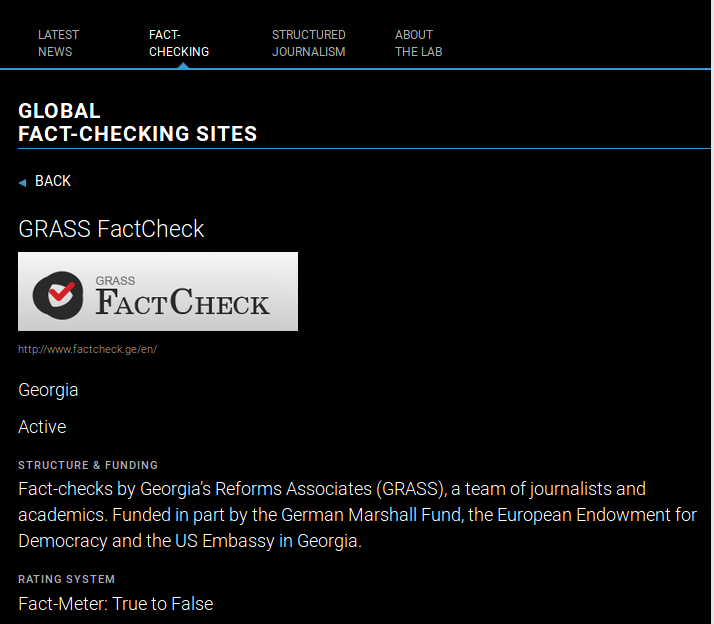Click the blue indicator triangle under Fact-Checking
This screenshot has height=624, width=714.
click(181, 65)
